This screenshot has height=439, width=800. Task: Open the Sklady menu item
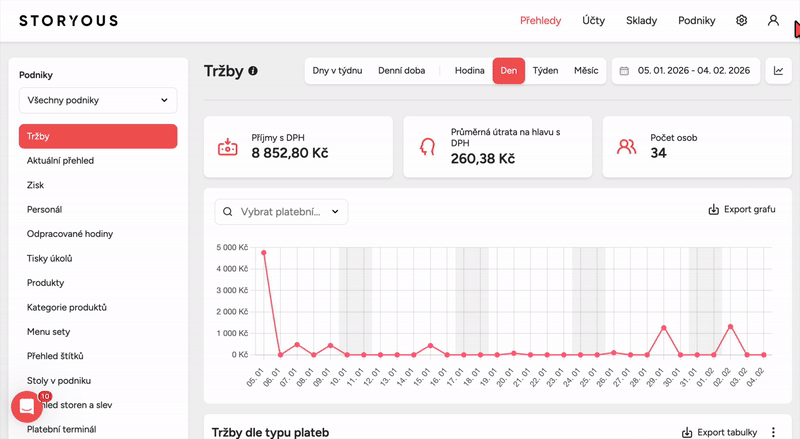point(641,20)
